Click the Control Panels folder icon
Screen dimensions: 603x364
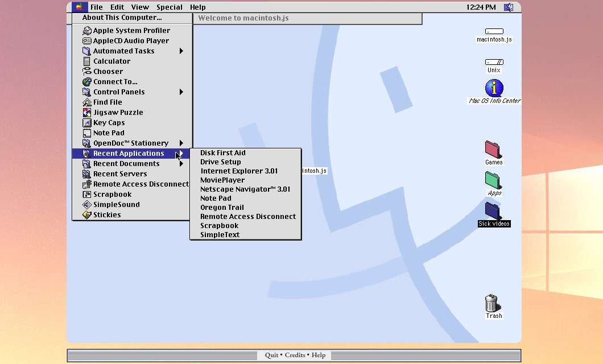click(87, 92)
